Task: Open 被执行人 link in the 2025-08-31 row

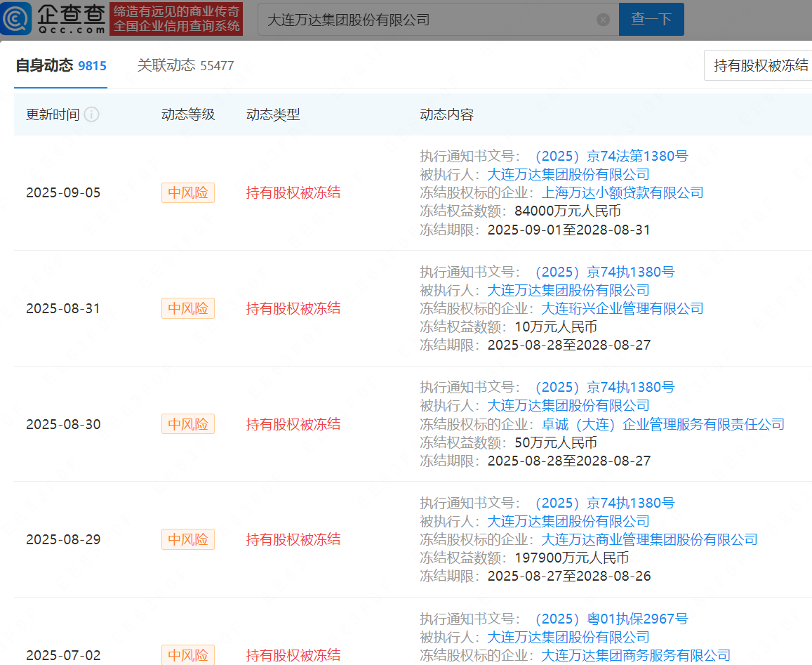Action: (568, 290)
